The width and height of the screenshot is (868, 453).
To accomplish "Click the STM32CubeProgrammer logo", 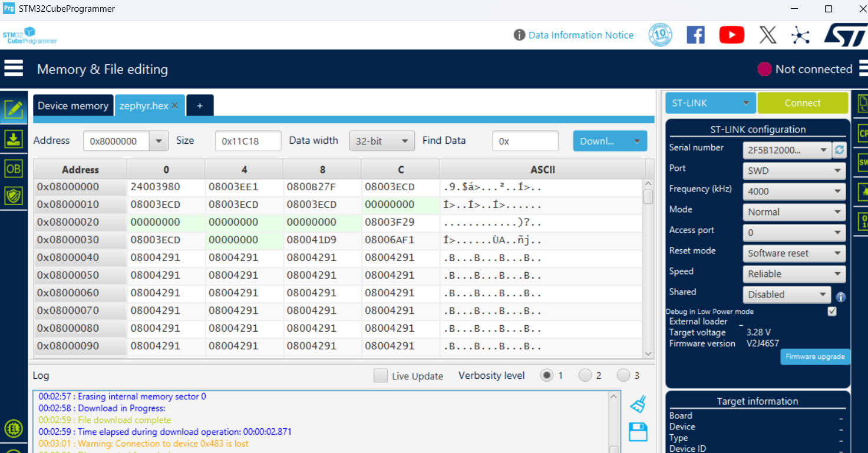I will pos(30,35).
